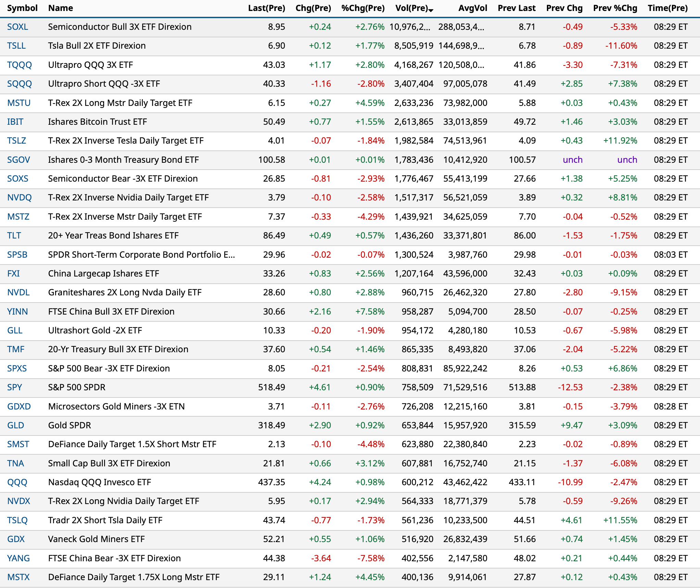Open the SOXL symbol link
This screenshot has width=700, height=588.
click(x=18, y=27)
